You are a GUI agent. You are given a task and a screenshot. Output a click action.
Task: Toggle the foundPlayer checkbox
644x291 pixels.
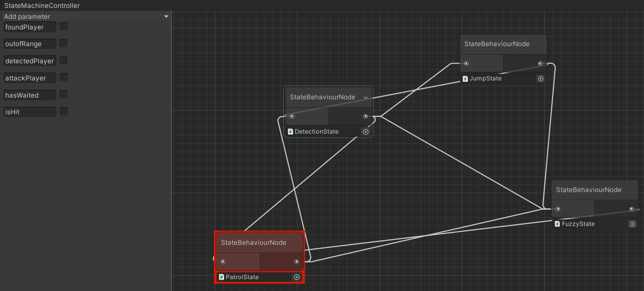(64, 27)
